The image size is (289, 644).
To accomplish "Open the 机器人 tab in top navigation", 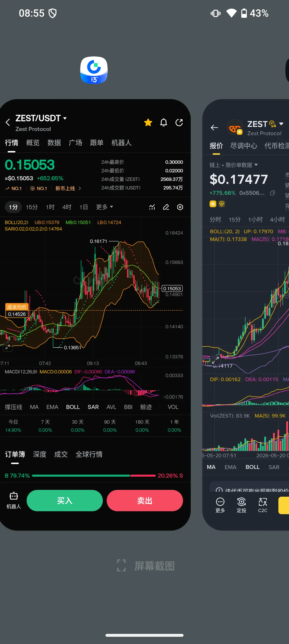I will [121, 143].
